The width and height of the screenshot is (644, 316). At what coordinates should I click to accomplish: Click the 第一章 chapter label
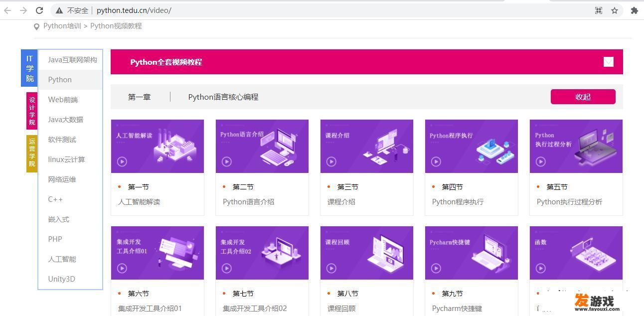pos(139,97)
